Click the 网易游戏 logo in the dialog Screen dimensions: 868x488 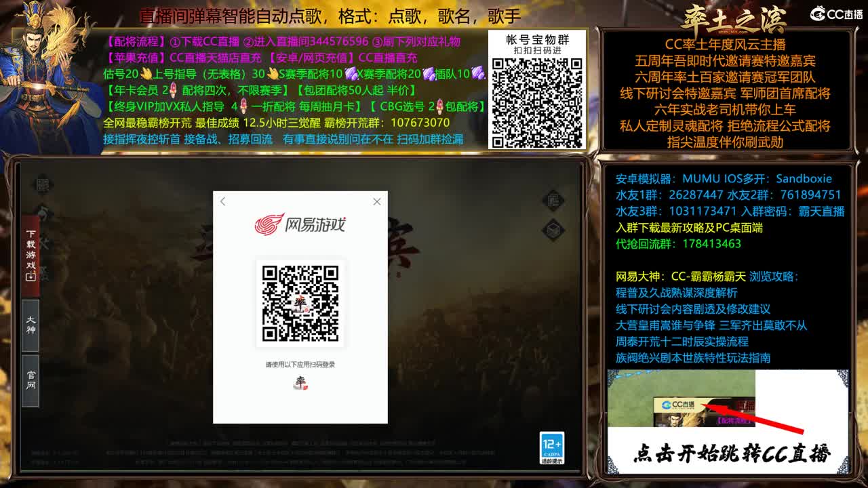[300, 224]
